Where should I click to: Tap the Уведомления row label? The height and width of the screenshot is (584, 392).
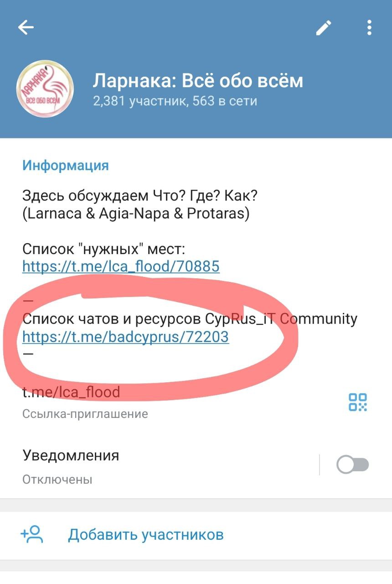coord(71,455)
